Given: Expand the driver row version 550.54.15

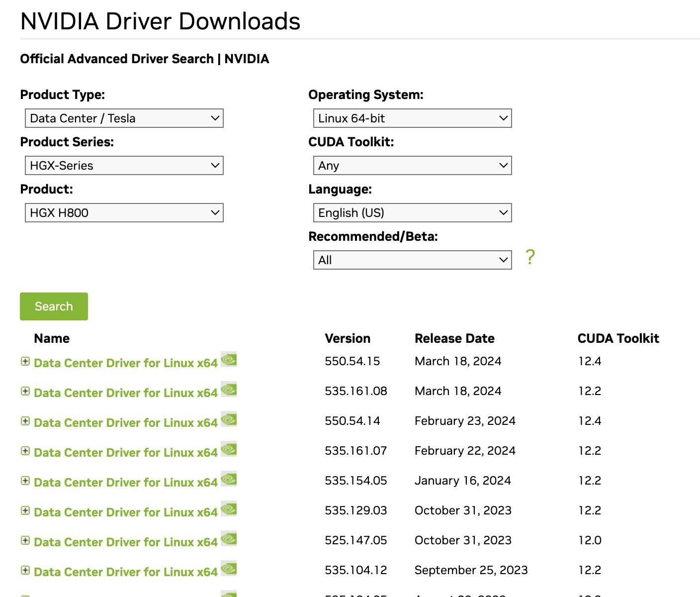Looking at the screenshot, I should (x=25, y=362).
